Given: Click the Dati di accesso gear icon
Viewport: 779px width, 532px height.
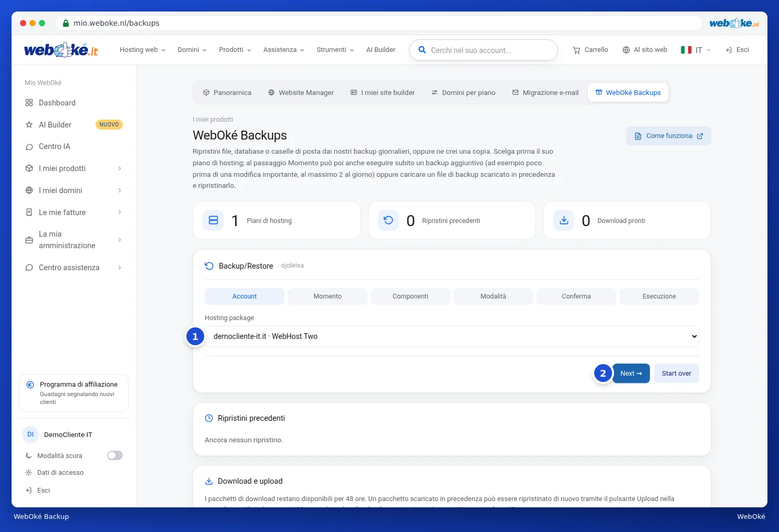Looking at the screenshot, I should click(29, 473).
